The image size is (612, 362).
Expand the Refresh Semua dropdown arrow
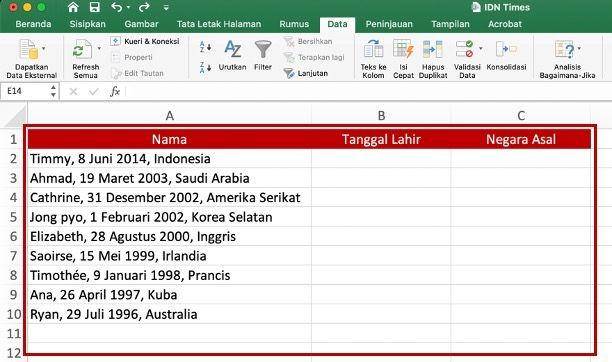tap(99, 48)
